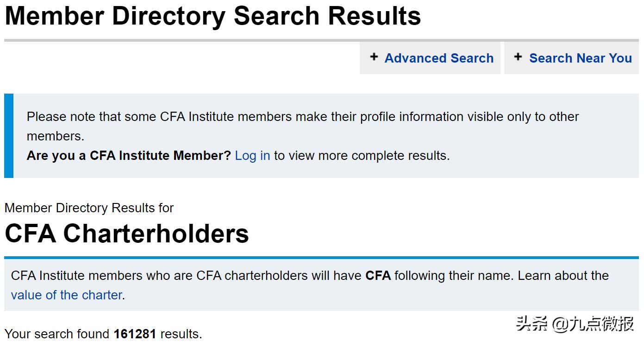The image size is (644, 342).
Task: Click the "Member Directory Results for" subtitle
Action: tap(89, 208)
